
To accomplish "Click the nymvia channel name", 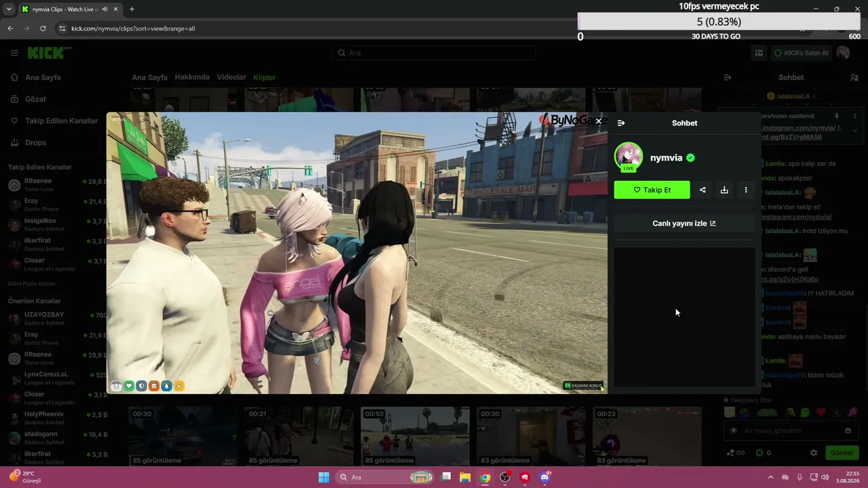I will pyautogui.click(x=666, y=157).
